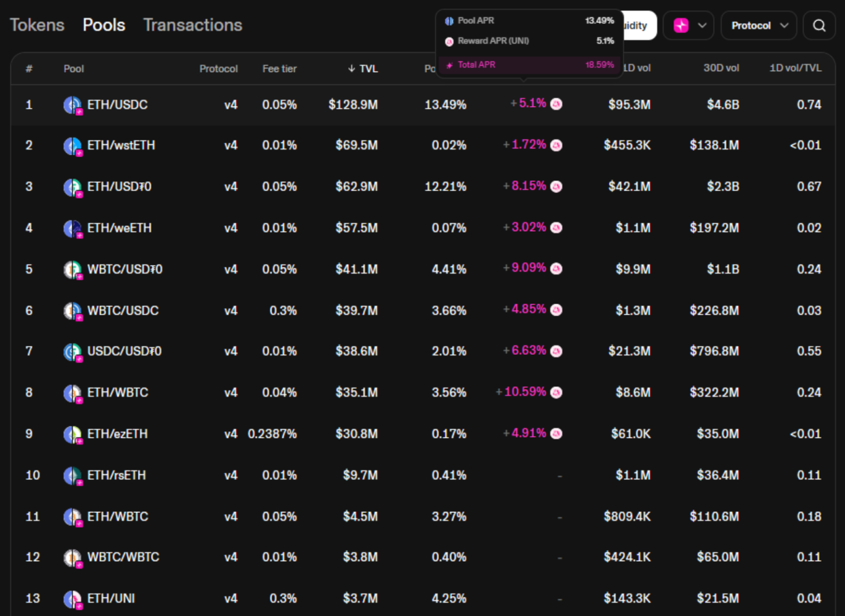Click UNI reward icon next to 4.91%
This screenshot has height=616, width=845.
[556, 434]
